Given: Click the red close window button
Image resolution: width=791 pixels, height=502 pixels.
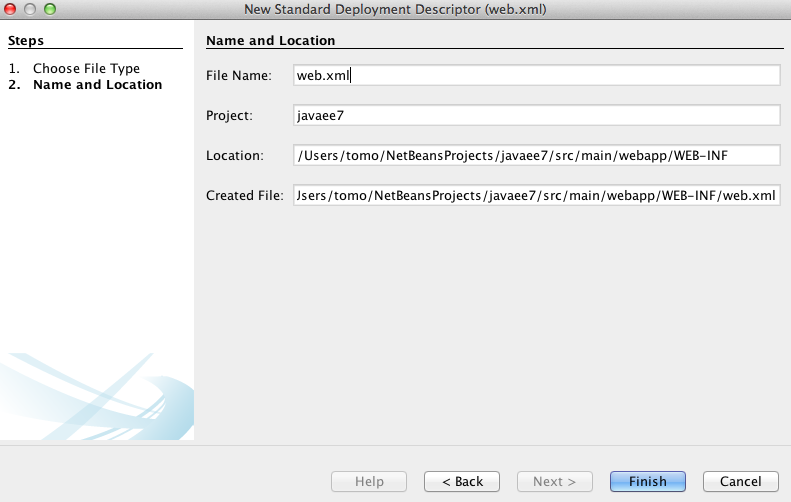Looking at the screenshot, I should [10, 9].
